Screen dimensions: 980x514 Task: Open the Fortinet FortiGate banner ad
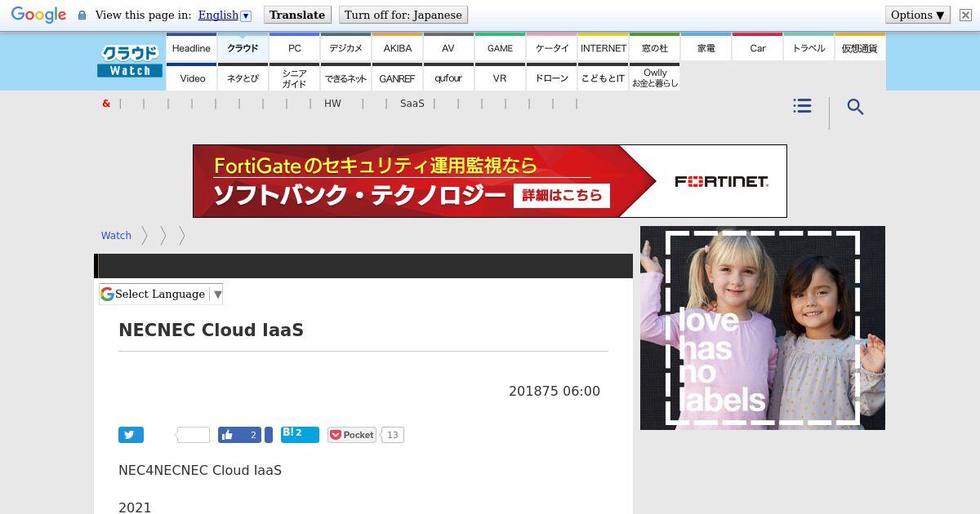pyautogui.click(x=490, y=181)
